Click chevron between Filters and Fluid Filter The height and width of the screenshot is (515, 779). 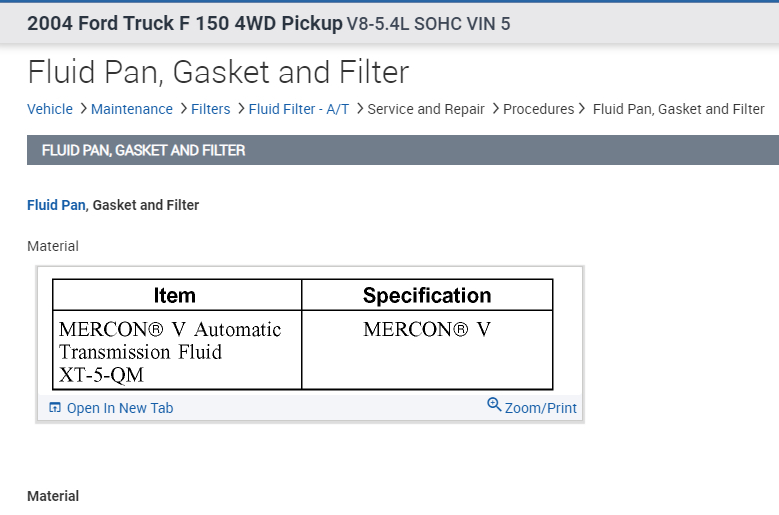240,109
